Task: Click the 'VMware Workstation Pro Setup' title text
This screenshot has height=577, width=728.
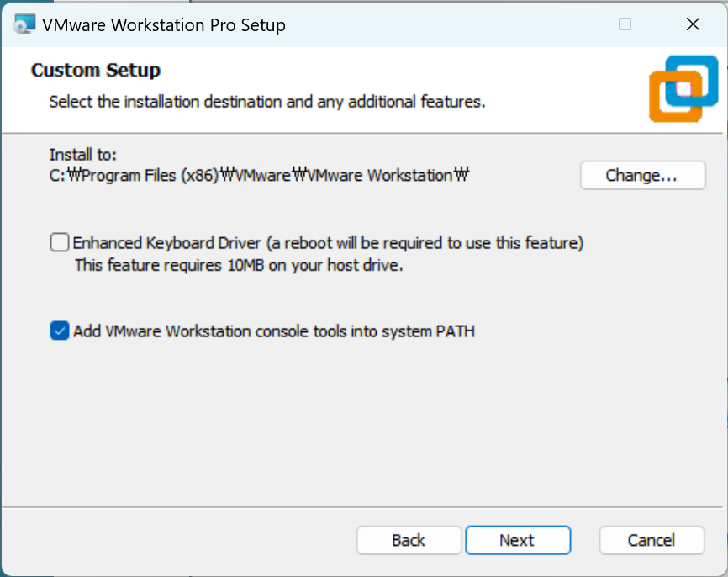Action: (x=164, y=24)
